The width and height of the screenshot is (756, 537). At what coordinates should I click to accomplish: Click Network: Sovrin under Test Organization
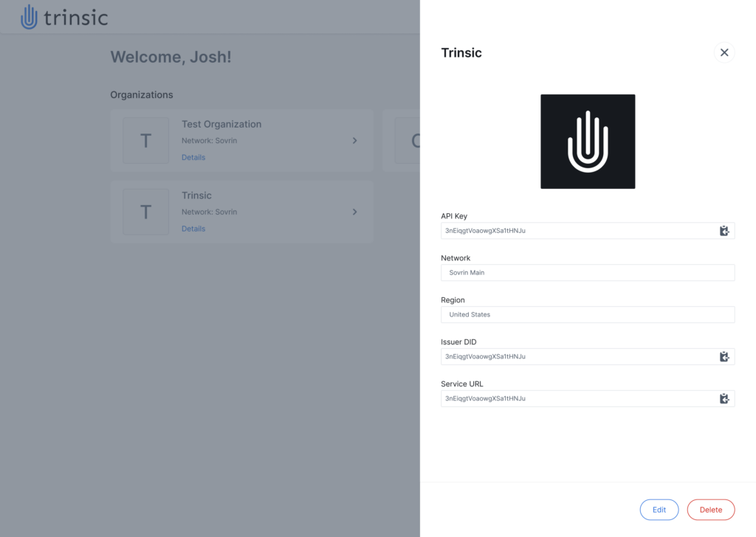(209, 141)
